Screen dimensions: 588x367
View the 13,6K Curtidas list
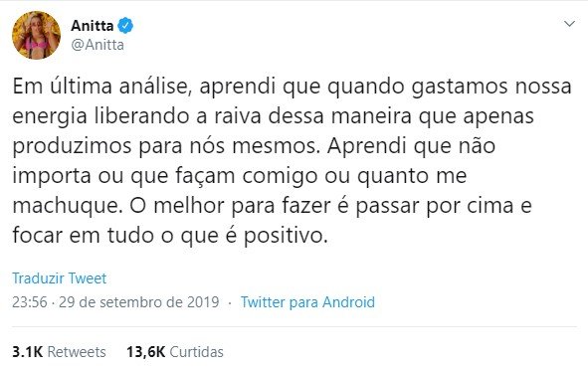click(175, 352)
